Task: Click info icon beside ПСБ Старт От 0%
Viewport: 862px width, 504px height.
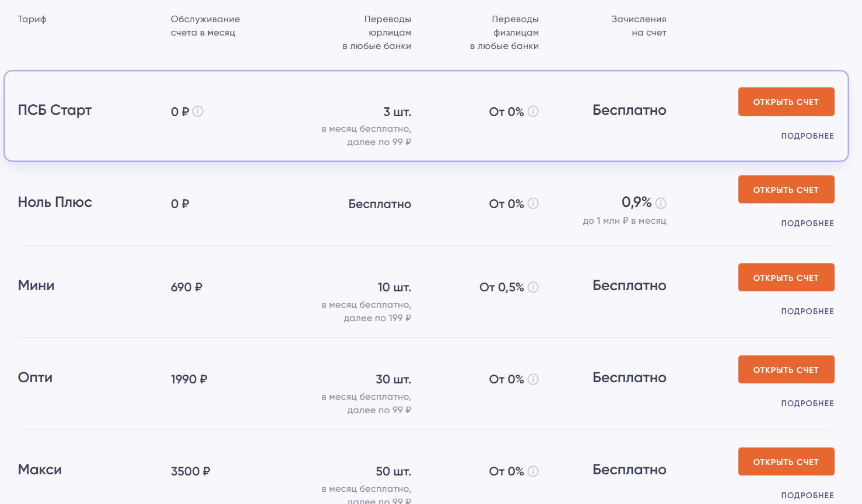Action: point(533,111)
